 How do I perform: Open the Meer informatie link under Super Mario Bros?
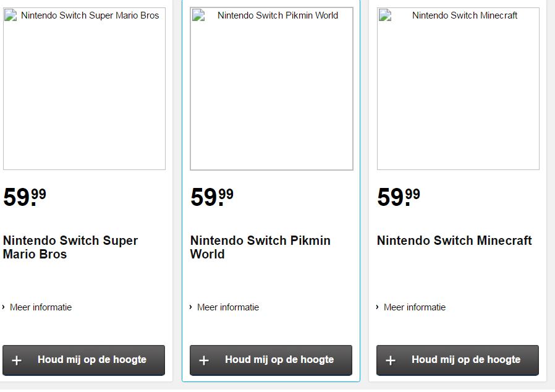(x=42, y=307)
